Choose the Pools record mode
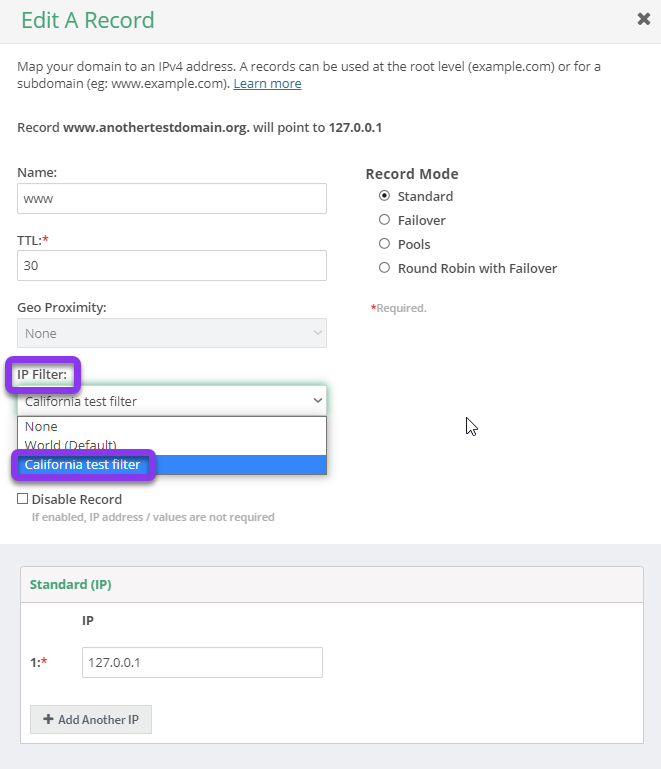The width and height of the screenshot is (661, 769). pos(384,244)
